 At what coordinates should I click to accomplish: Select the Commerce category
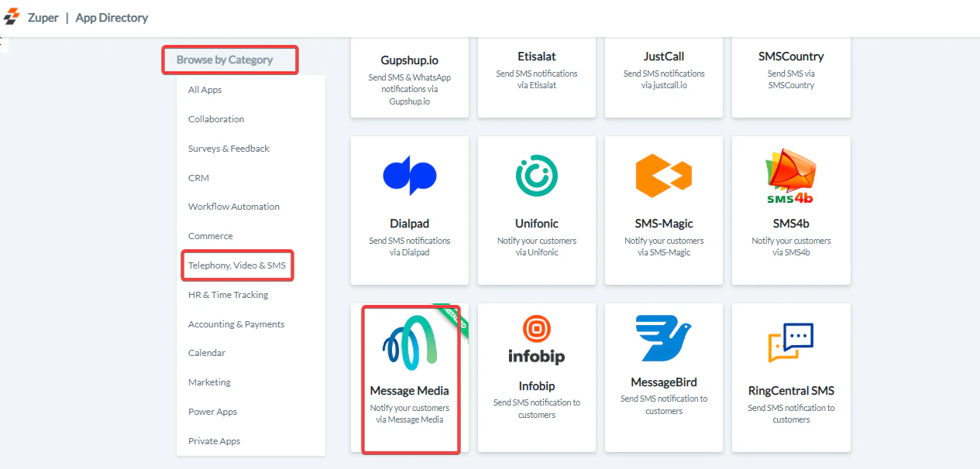click(x=210, y=236)
